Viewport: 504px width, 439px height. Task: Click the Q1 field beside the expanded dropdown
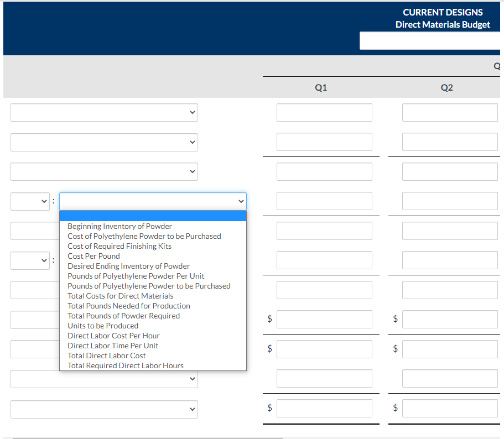[x=324, y=201]
